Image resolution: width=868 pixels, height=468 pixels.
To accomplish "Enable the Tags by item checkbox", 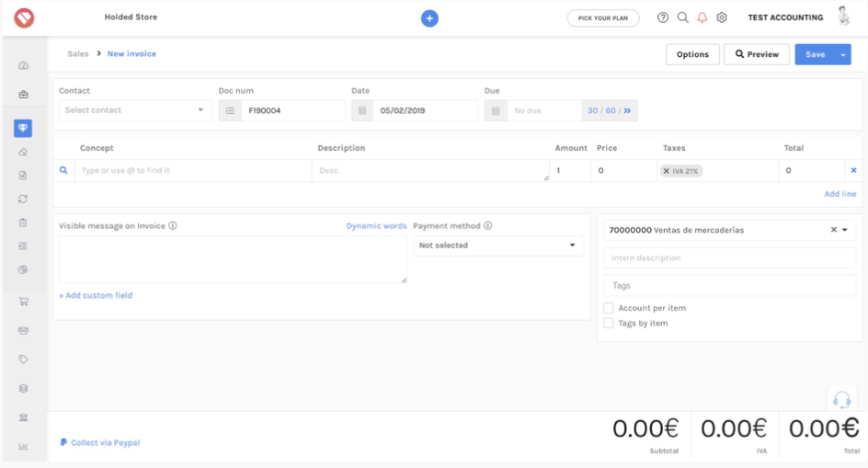I will 609,324.
